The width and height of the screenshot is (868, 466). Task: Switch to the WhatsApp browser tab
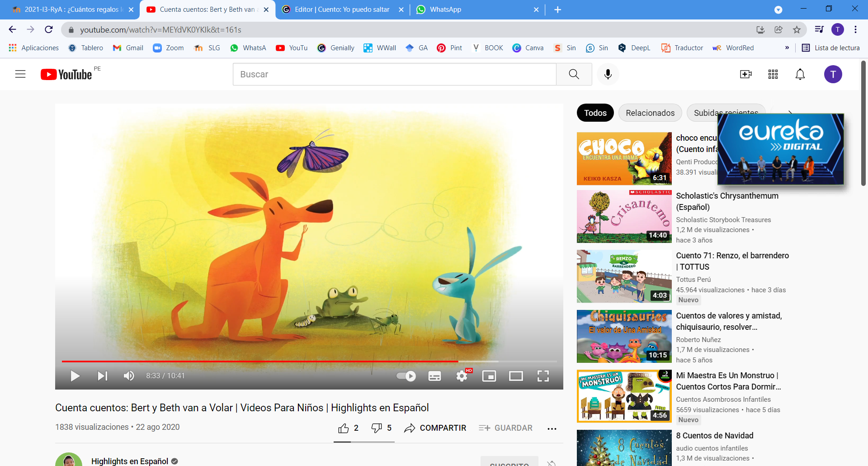coord(452,9)
